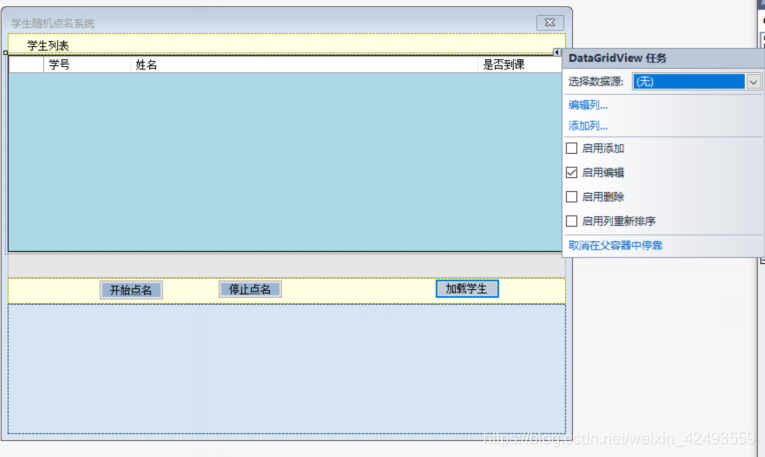The height and width of the screenshot is (457, 765).
Task: Enable the 启用删除 checkbox
Action: pyautogui.click(x=571, y=197)
